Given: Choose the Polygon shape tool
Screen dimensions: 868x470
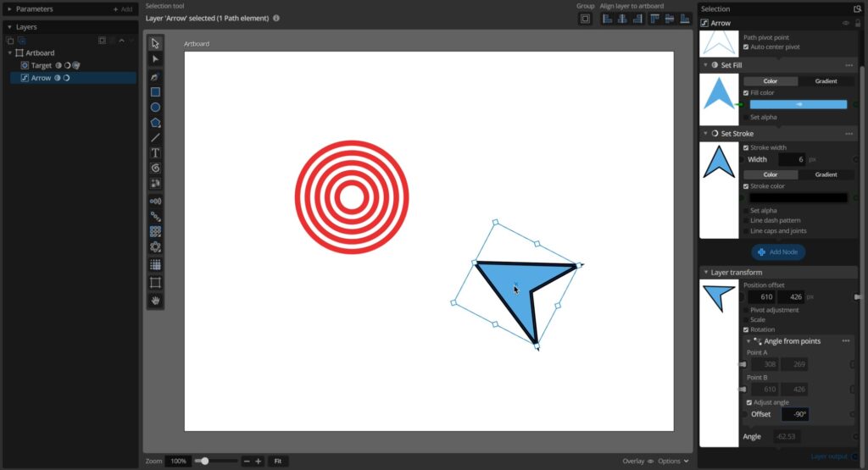Looking at the screenshot, I should [x=155, y=123].
